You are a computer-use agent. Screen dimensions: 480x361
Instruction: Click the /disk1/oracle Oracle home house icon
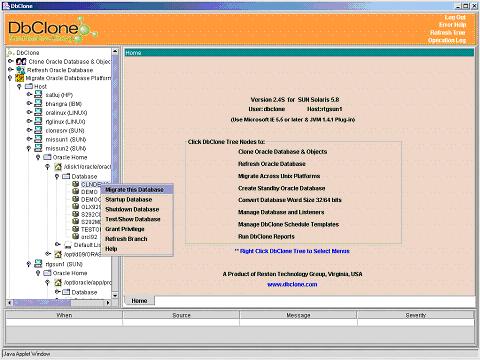point(58,166)
